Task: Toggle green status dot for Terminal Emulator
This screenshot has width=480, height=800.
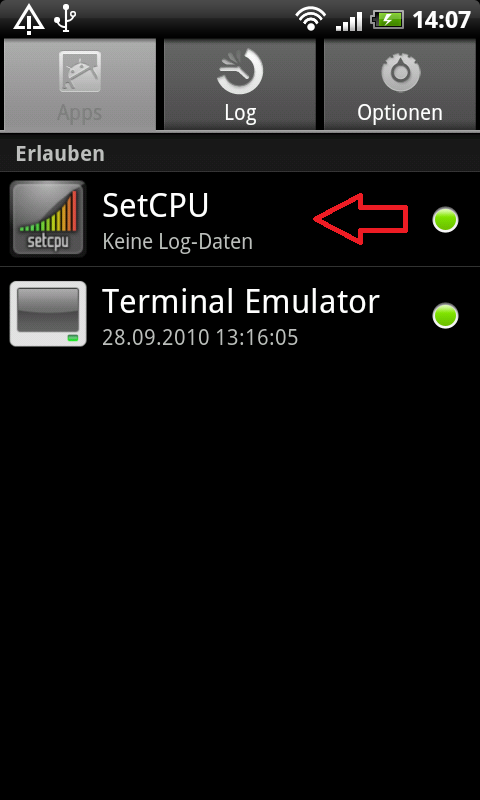Action: click(x=445, y=315)
